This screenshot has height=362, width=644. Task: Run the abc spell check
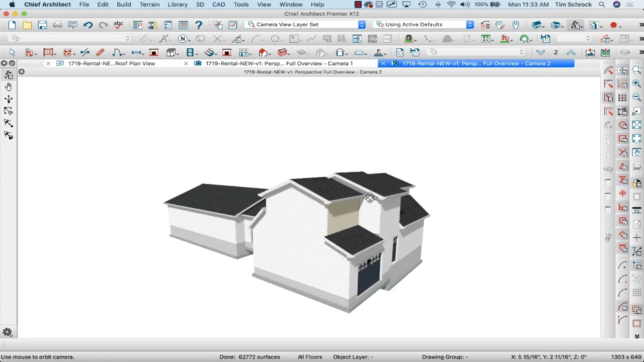click(x=119, y=25)
